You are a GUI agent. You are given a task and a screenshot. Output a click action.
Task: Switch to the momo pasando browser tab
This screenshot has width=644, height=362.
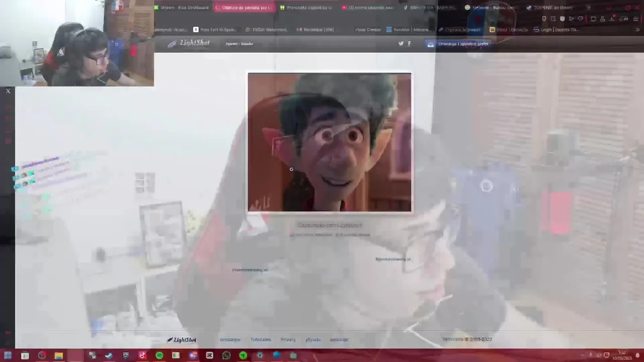coord(368,8)
